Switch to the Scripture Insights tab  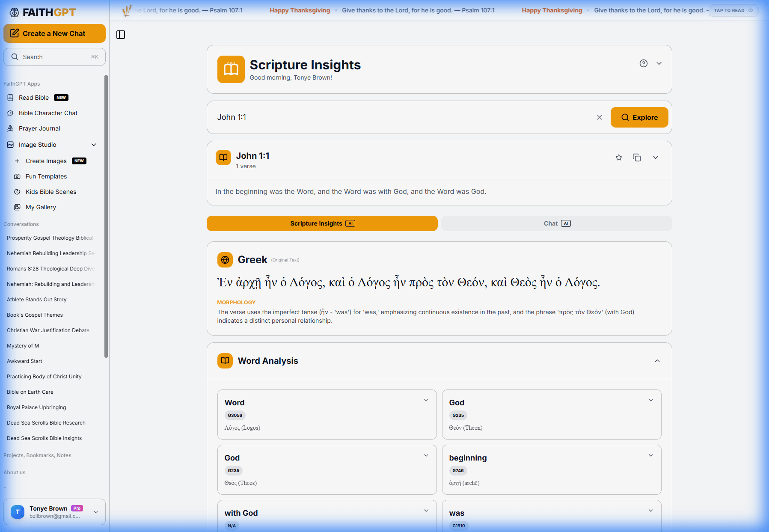click(x=322, y=223)
